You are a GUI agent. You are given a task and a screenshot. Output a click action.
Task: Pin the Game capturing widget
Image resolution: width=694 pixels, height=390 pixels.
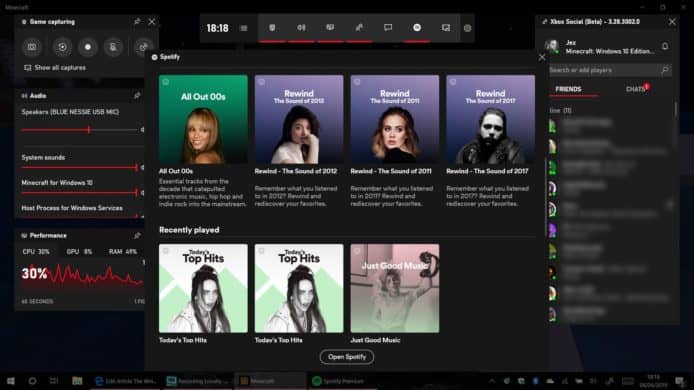pyautogui.click(x=137, y=21)
